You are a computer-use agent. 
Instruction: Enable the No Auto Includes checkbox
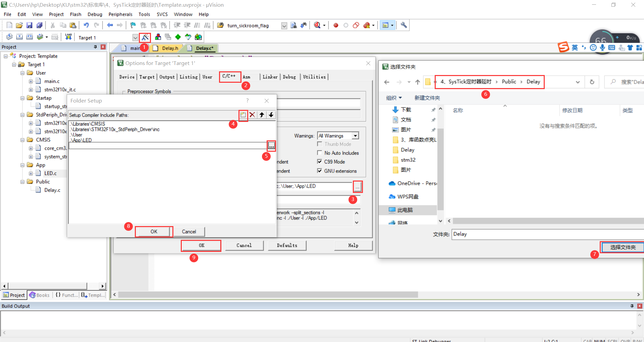[x=320, y=153]
